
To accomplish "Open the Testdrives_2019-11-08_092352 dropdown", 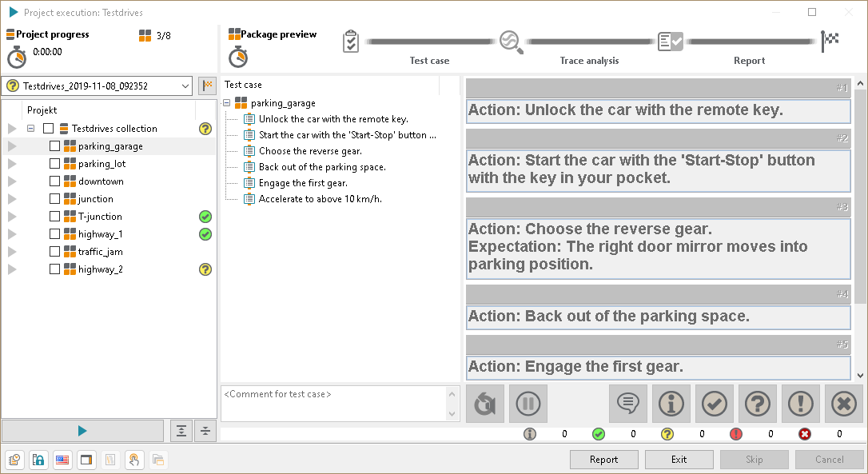I will pos(97,86).
